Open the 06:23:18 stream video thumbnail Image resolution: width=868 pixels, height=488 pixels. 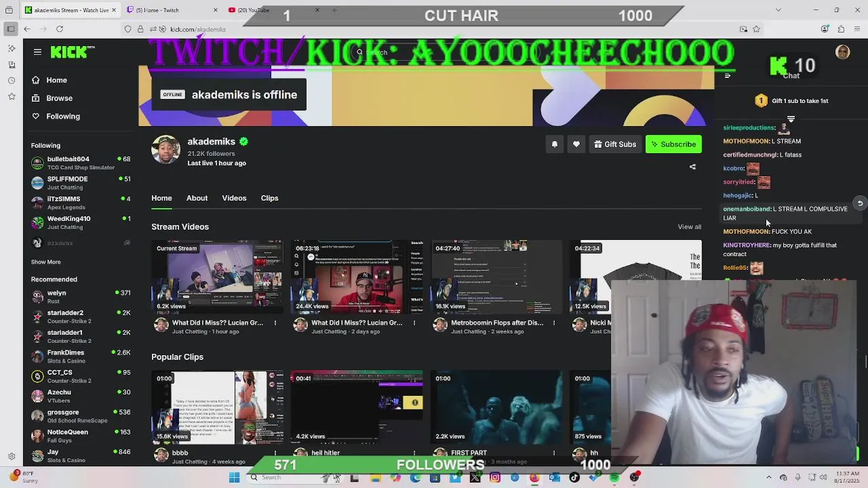tap(357, 277)
